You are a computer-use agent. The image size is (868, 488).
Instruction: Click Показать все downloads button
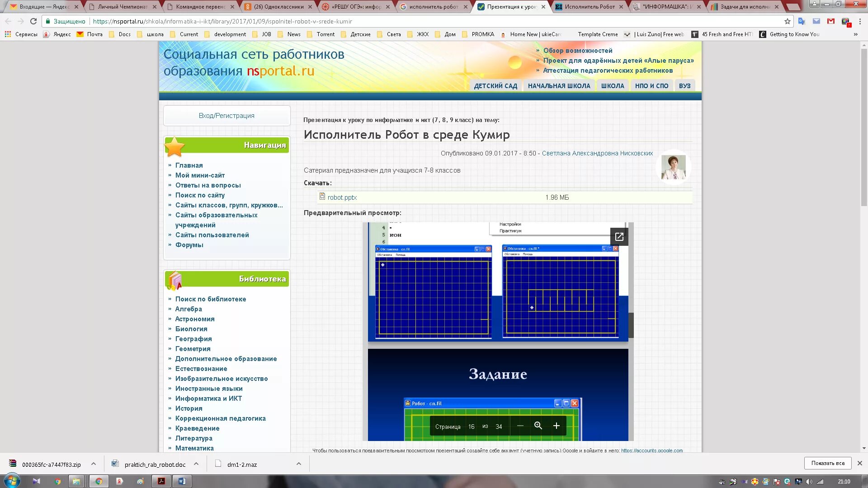click(x=827, y=463)
